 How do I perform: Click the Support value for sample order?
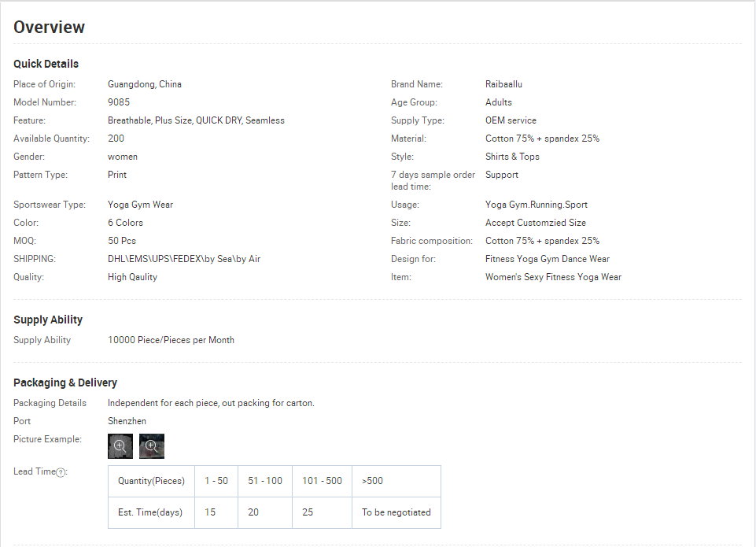pos(502,175)
